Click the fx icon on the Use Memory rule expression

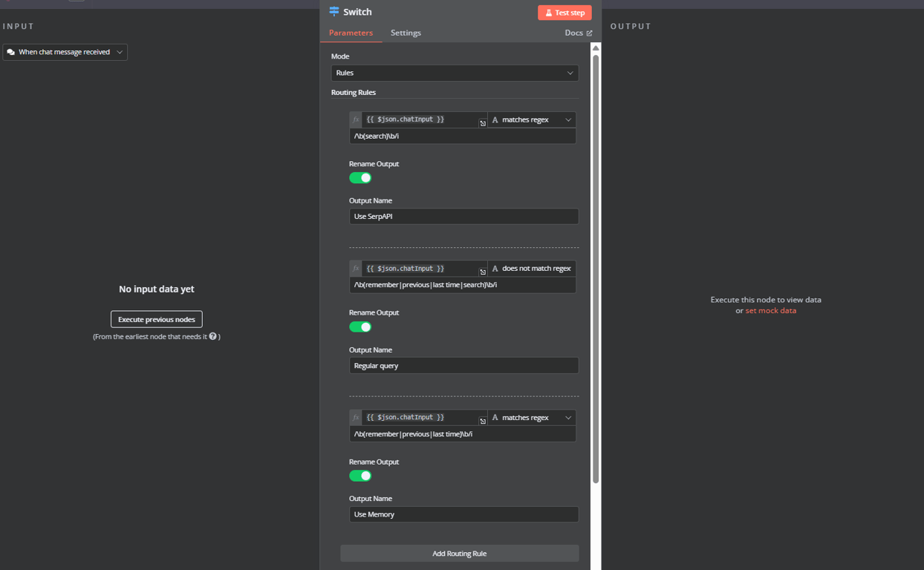[356, 417]
